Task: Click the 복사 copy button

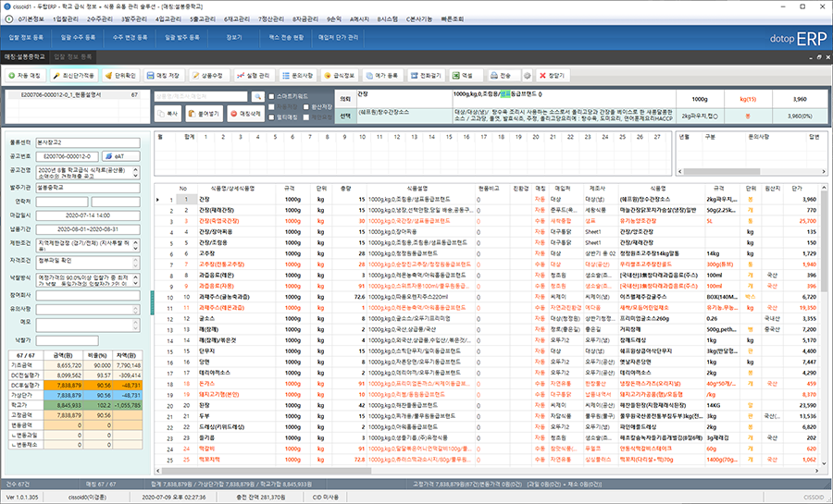Action: click(x=168, y=111)
